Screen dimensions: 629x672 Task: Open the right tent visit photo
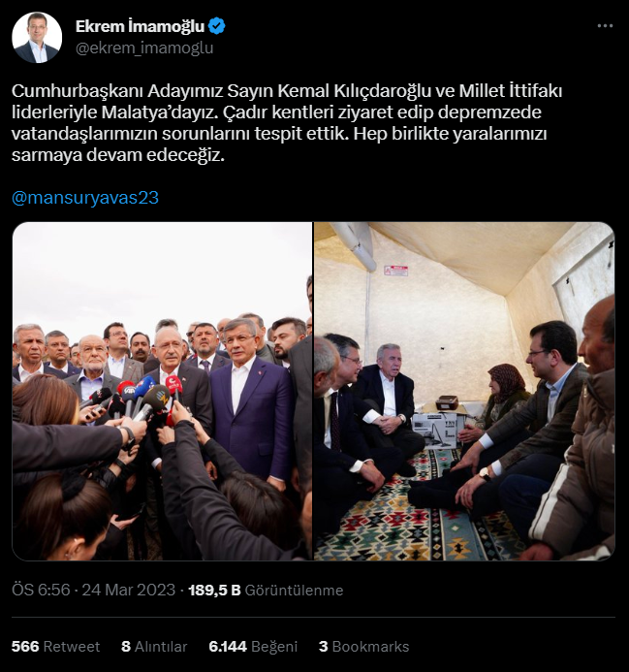[x=464, y=391]
